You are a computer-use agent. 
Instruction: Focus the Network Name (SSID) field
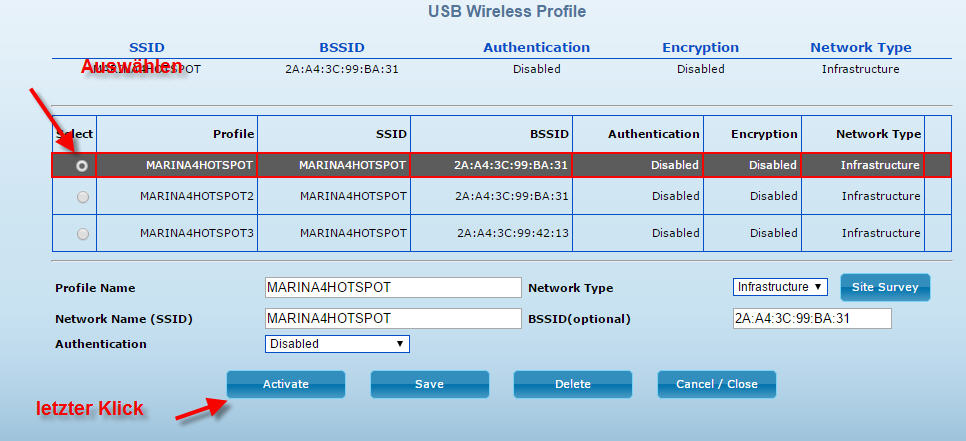393,319
